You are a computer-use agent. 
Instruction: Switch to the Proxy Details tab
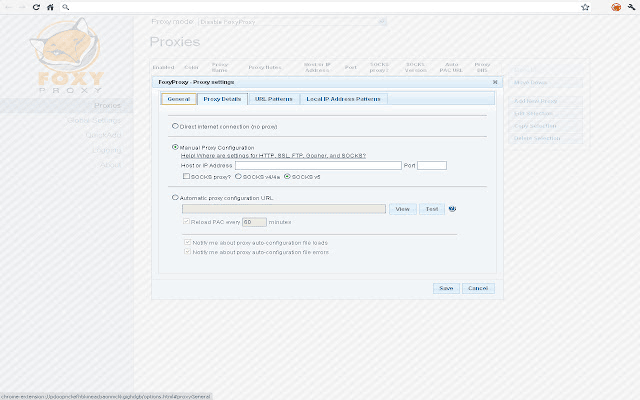pos(222,99)
